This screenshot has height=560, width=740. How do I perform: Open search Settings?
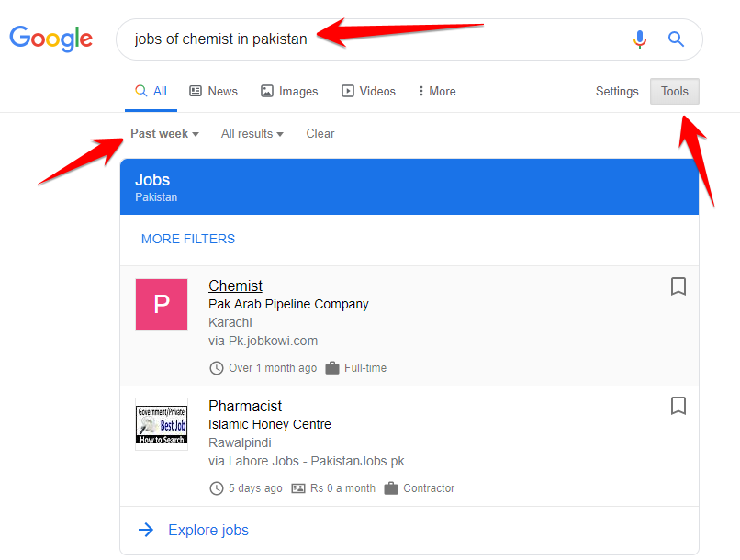click(617, 92)
